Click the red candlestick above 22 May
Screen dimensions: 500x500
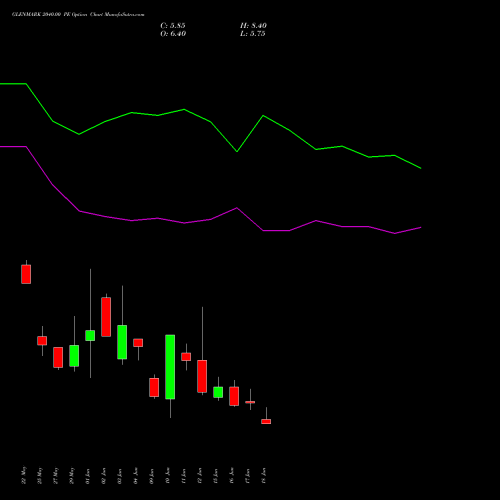pyautogui.click(x=26, y=274)
